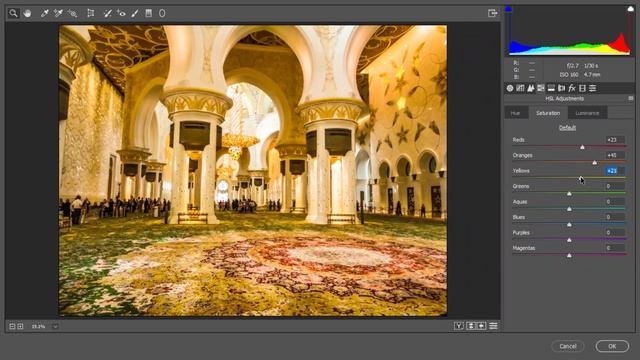This screenshot has height=360, width=640.
Task: Select the Spot Removal tool
Action: coord(107,13)
